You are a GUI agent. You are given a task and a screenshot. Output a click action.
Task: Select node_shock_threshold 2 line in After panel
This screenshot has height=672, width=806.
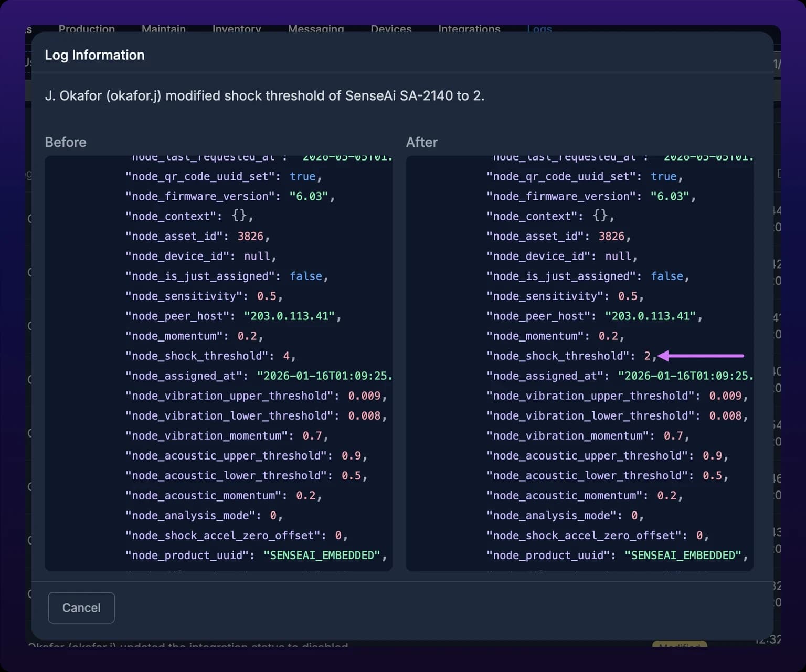[571, 356]
